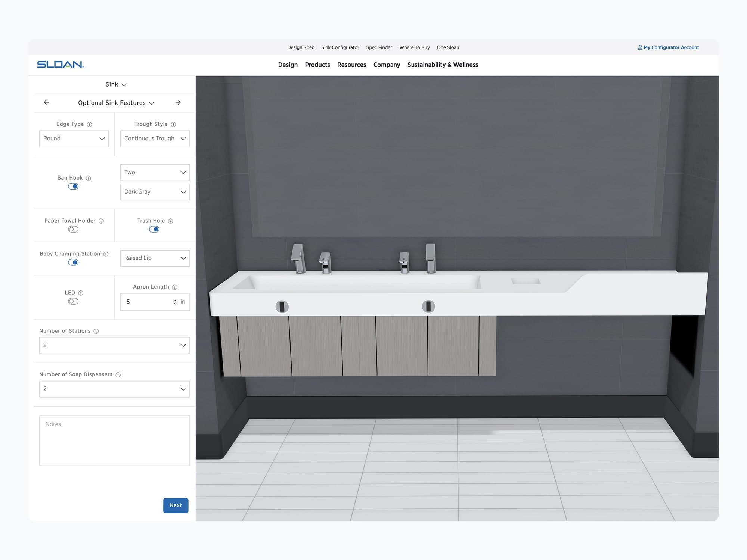Enable the Paper Towel Holder

(73, 229)
